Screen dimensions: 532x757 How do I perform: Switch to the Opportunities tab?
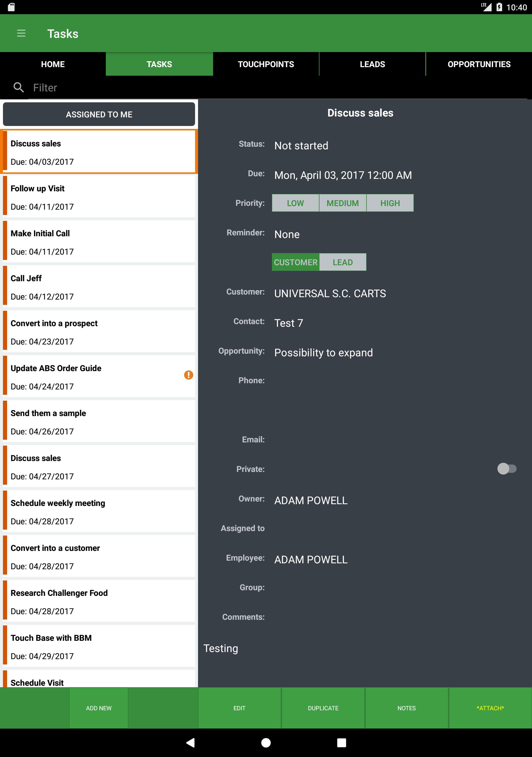click(x=479, y=64)
